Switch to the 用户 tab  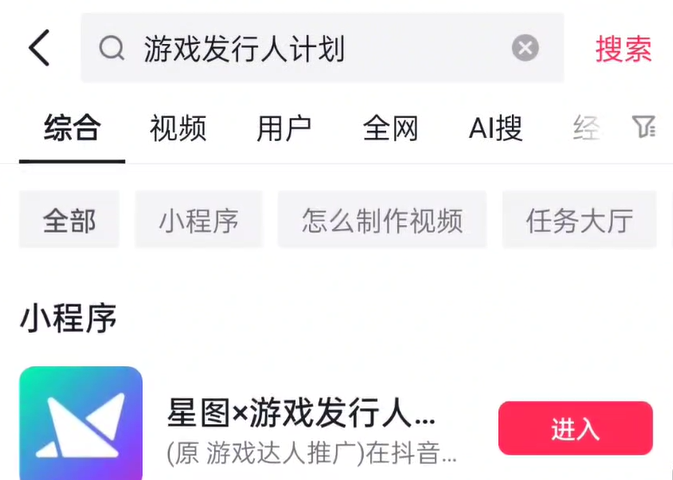click(x=284, y=128)
